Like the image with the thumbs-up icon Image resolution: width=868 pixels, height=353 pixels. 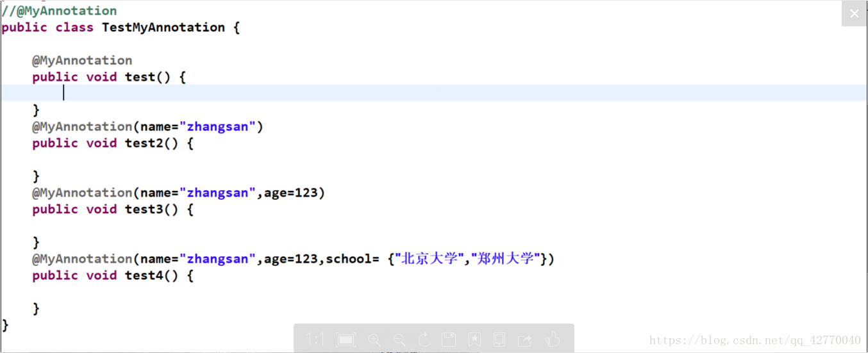pyautogui.click(x=552, y=340)
